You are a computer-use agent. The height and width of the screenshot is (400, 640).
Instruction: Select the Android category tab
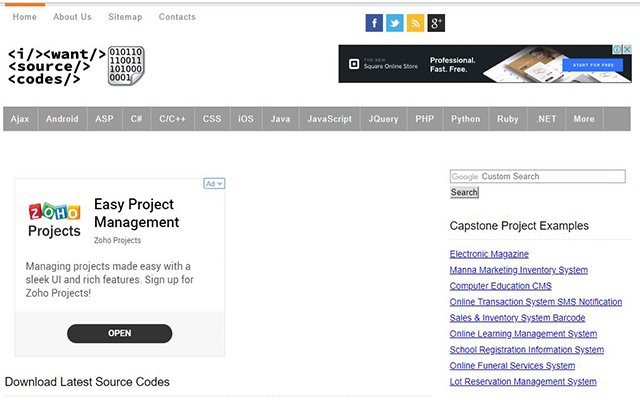(62, 119)
